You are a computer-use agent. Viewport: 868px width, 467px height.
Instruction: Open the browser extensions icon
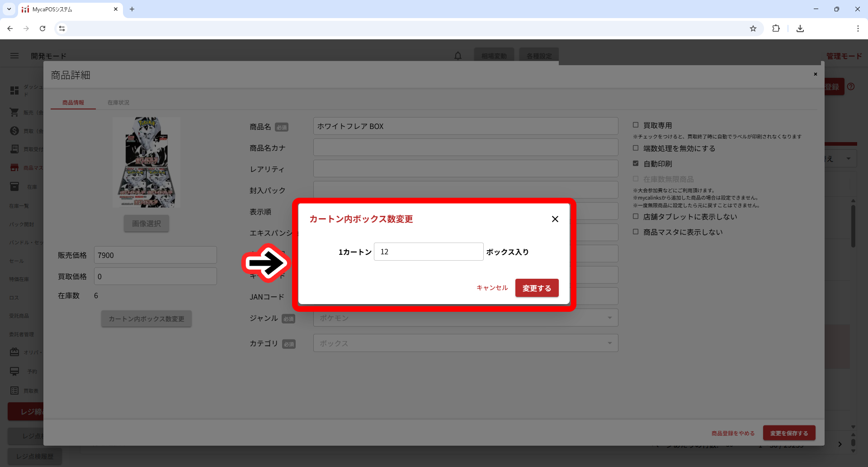(776, 29)
